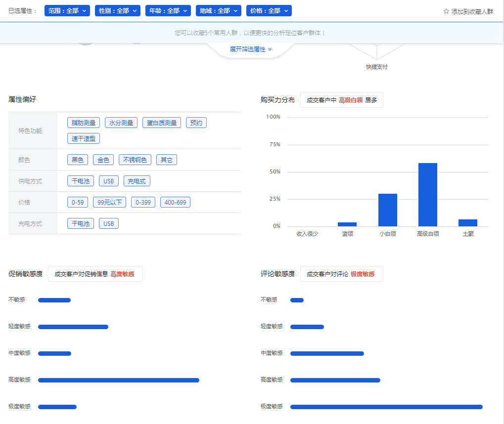Click the 高级白领 bar in chart

428,195
